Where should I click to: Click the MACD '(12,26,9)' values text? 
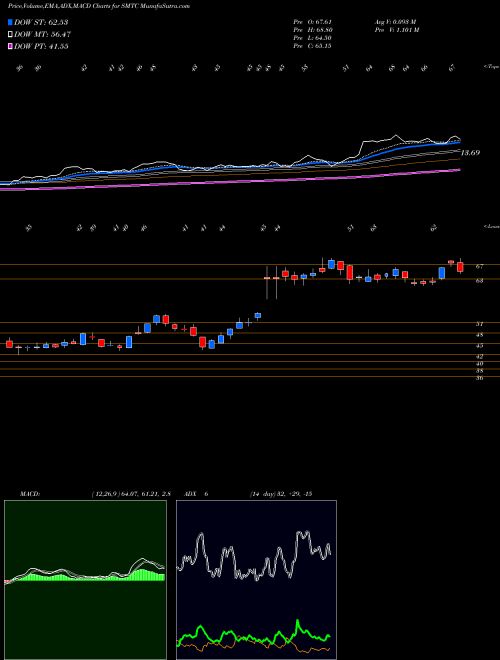(131, 494)
